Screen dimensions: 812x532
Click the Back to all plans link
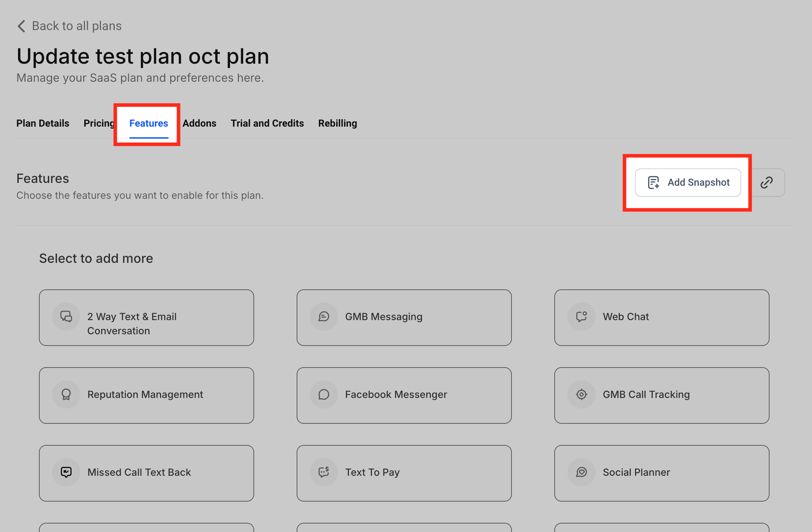pyautogui.click(x=76, y=26)
